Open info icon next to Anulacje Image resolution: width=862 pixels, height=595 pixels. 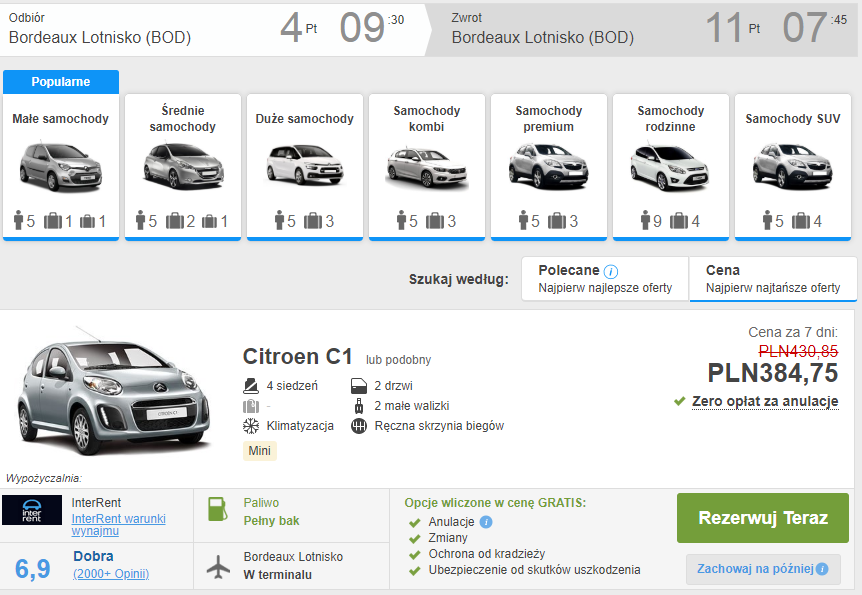pyautogui.click(x=486, y=522)
